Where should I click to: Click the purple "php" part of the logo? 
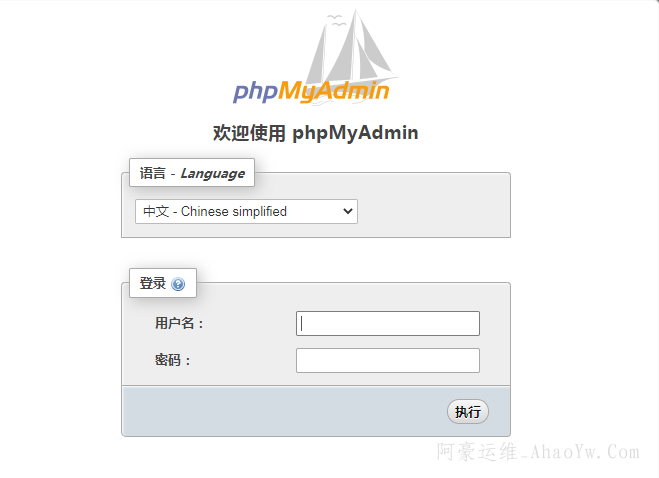(256, 92)
